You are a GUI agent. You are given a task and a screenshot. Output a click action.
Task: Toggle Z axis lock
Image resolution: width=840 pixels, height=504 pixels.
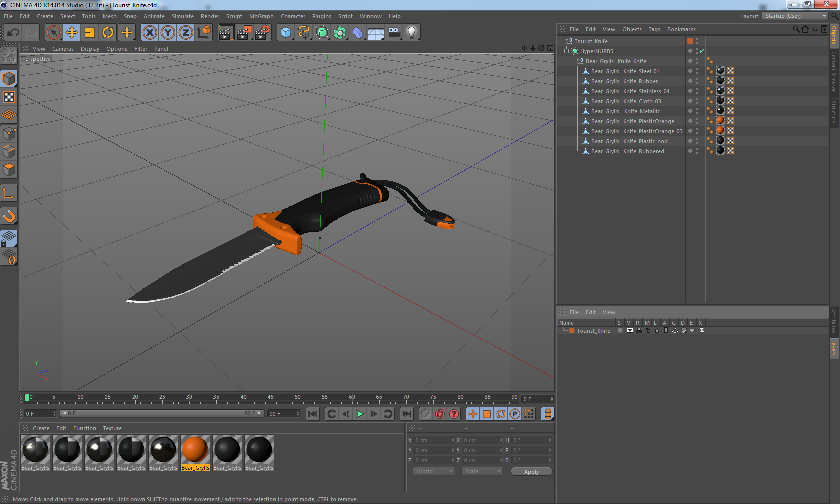coord(186,33)
